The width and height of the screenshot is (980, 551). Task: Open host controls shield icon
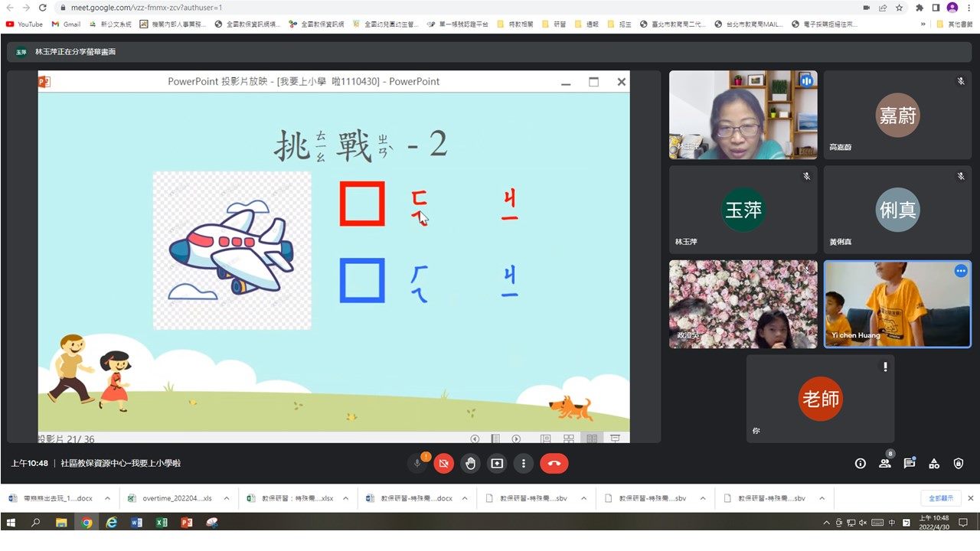958,463
